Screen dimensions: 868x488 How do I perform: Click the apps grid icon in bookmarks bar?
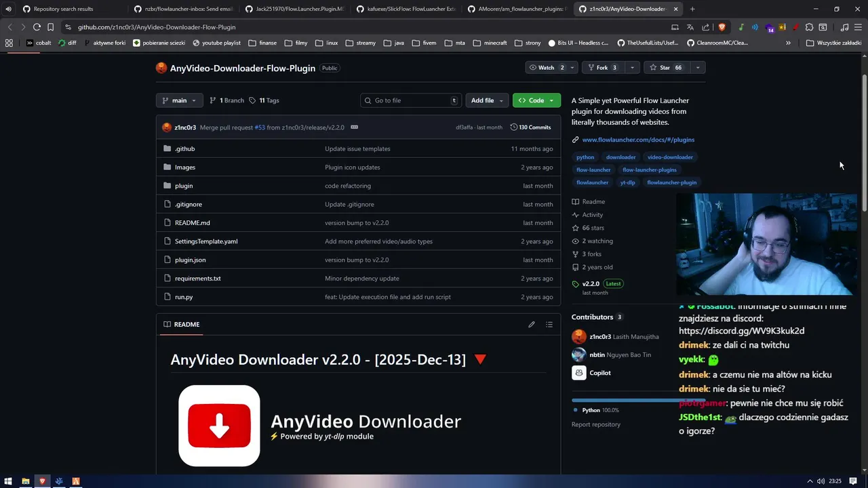[x=9, y=43]
